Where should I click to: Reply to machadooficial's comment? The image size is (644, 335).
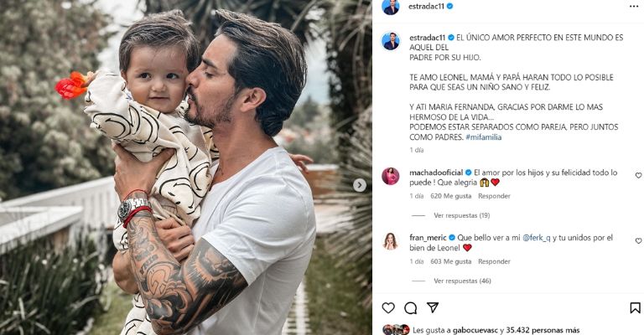pyautogui.click(x=494, y=196)
